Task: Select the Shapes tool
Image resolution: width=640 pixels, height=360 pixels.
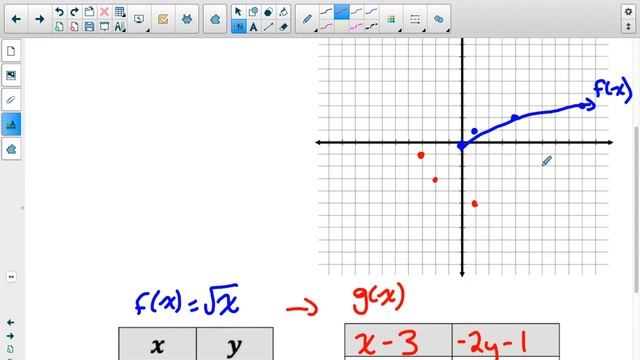Action: [253, 12]
